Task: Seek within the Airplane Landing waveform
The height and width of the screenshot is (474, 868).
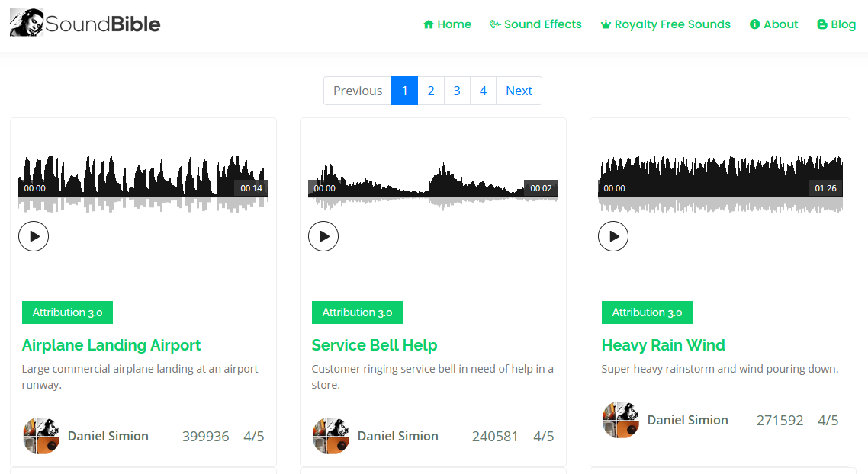Action: 143,184
